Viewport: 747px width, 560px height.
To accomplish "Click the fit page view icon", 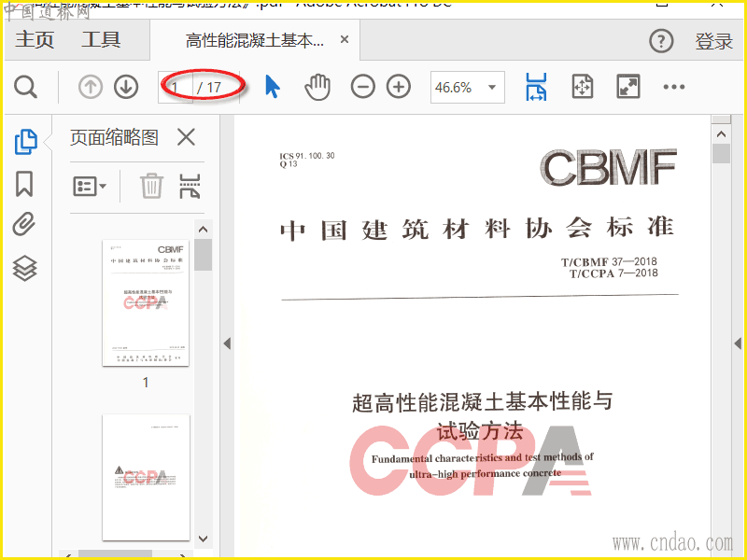I will click(582, 87).
